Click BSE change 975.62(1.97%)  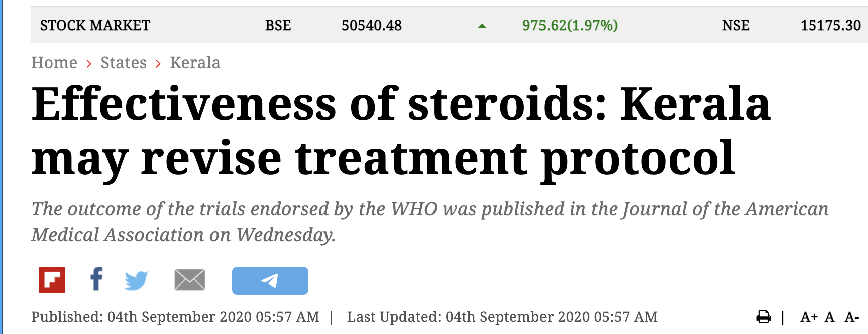(570, 25)
